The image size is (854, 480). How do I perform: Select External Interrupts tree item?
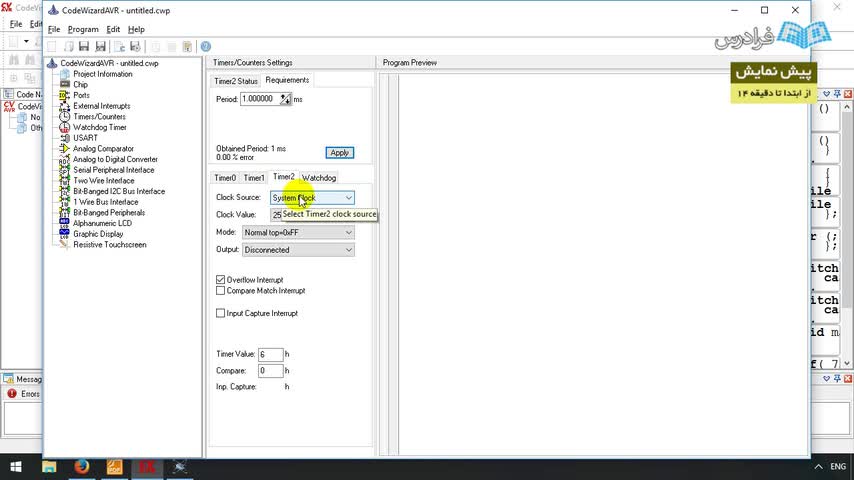tap(101, 106)
